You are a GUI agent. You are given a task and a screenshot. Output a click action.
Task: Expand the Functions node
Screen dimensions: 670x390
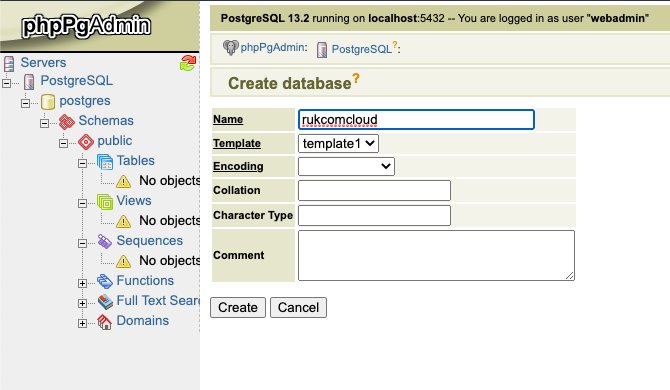[82, 283]
